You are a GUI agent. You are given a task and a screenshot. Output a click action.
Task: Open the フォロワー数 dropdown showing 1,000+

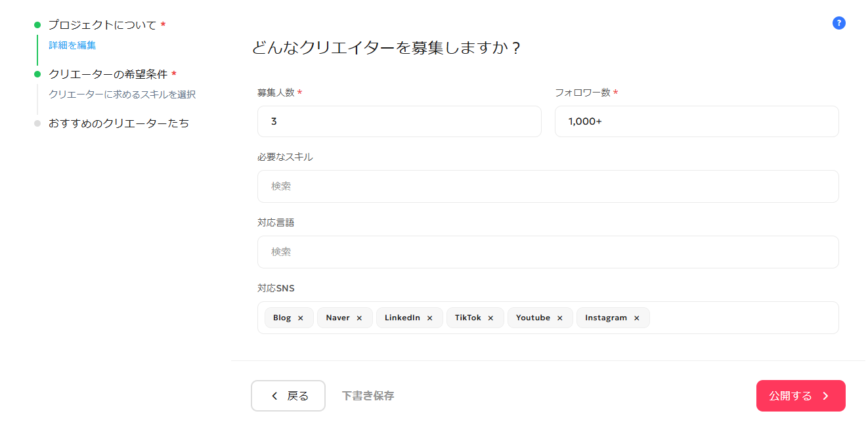pyautogui.click(x=696, y=121)
